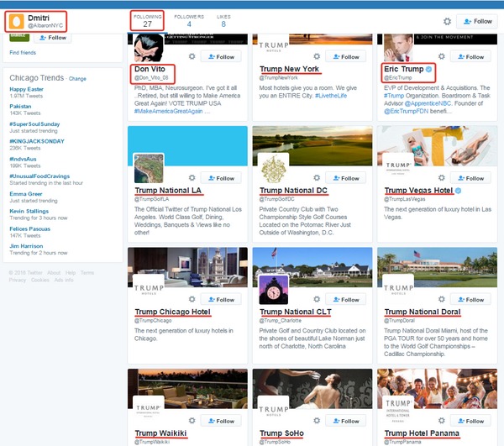Click Eric Trump's profile photo
The image size is (504, 446).
click(x=398, y=47)
